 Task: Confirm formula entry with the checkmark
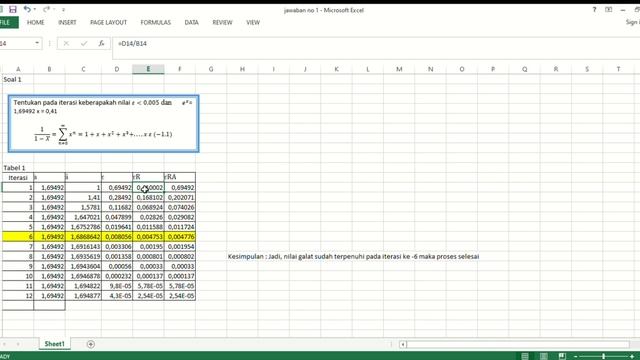(84, 43)
